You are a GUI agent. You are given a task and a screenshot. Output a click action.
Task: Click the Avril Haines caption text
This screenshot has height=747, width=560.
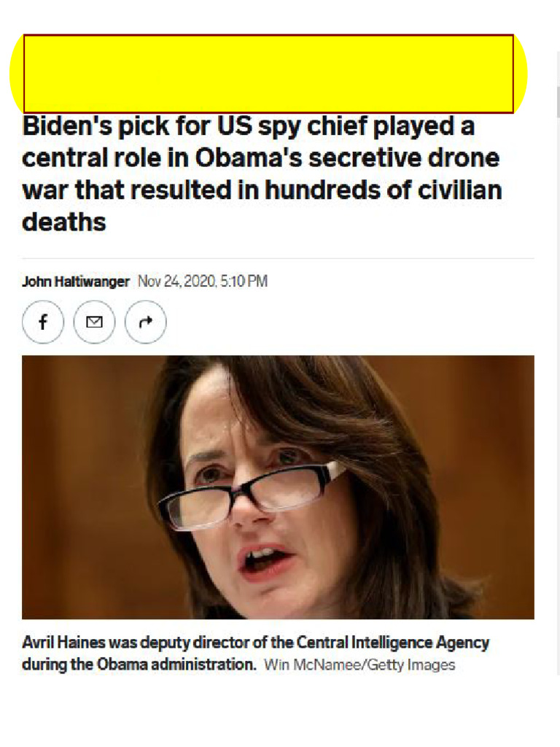pyautogui.click(x=255, y=653)
